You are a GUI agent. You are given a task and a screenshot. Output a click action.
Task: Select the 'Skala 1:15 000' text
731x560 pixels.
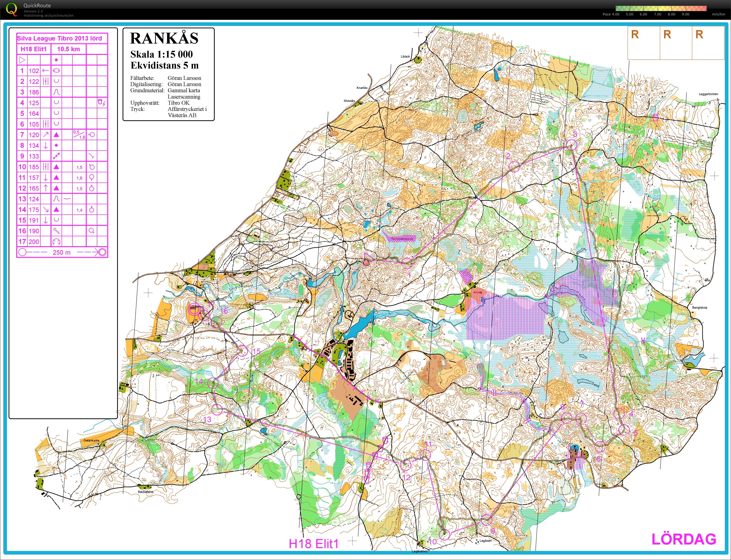pos(161,54)
